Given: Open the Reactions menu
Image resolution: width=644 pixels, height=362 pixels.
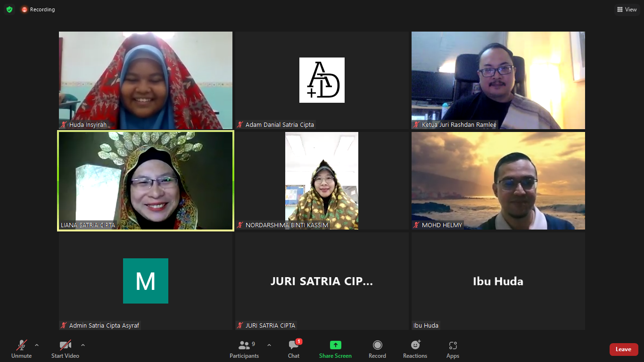Looking at the screenshot, I should [x=415, y=349].
